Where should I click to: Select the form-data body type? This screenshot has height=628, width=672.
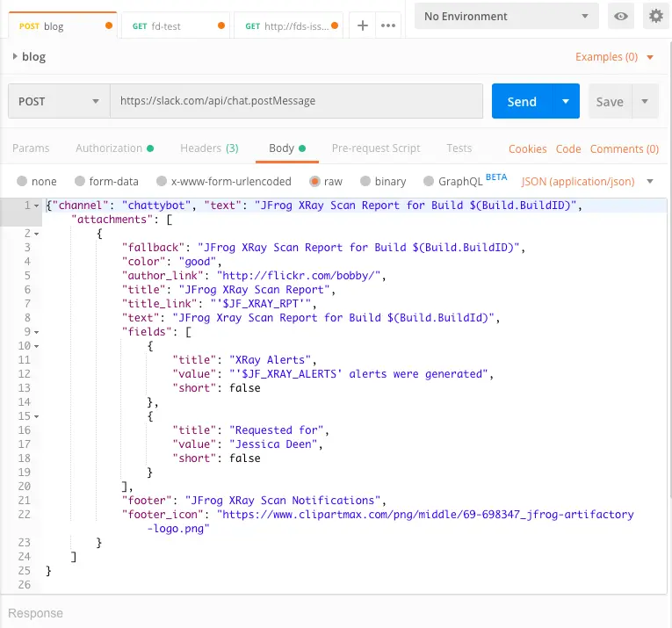click(80, 181)
